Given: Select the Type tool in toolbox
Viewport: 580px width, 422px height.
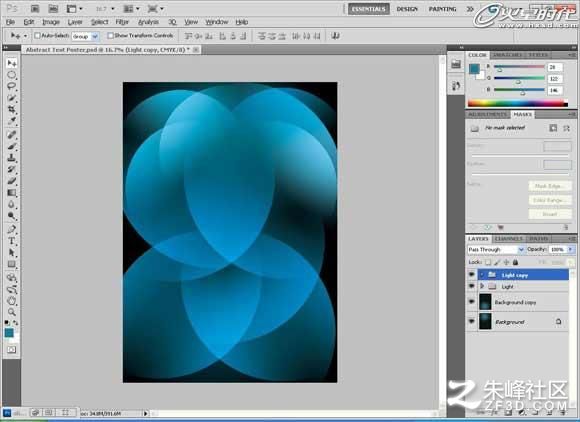Looking at the screenshot, I should (x=11, y=241).
